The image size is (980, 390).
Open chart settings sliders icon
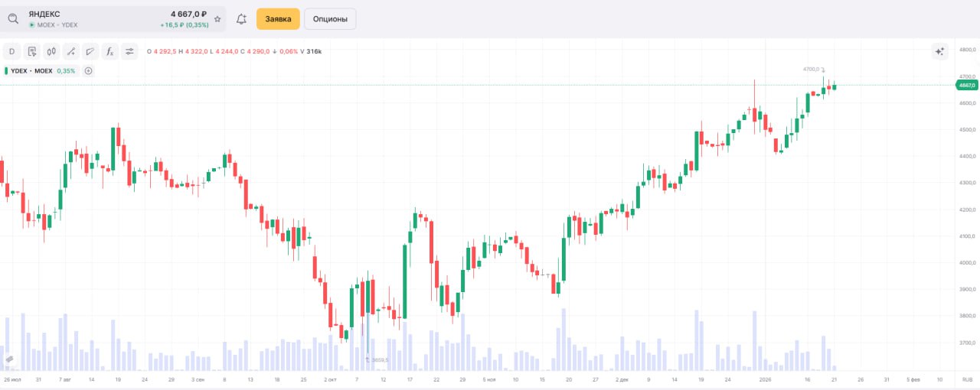[129, 51]
